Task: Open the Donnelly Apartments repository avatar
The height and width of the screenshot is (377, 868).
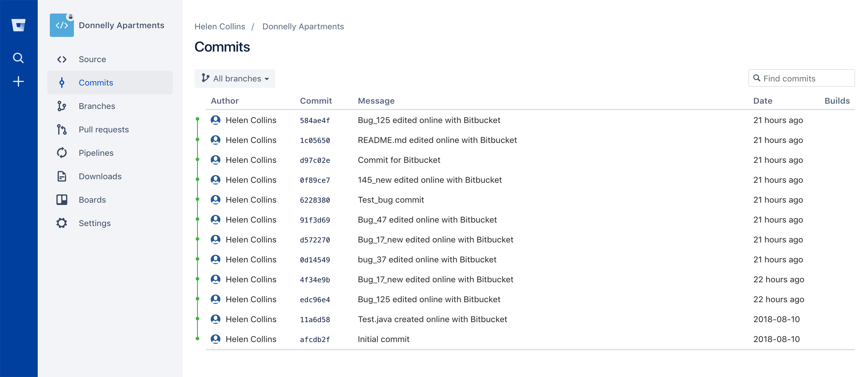Action: tap(62, 25)
